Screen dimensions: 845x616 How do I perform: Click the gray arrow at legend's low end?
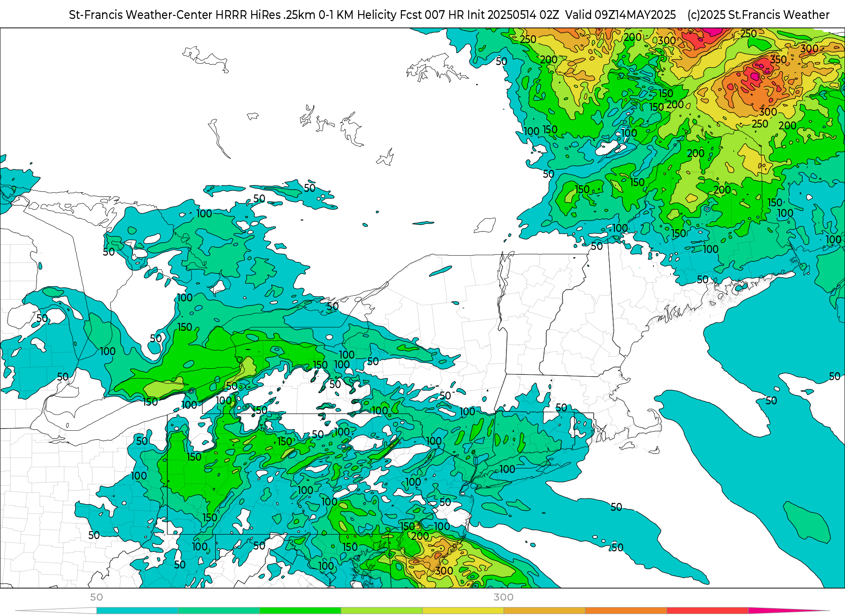click(56, 611)
